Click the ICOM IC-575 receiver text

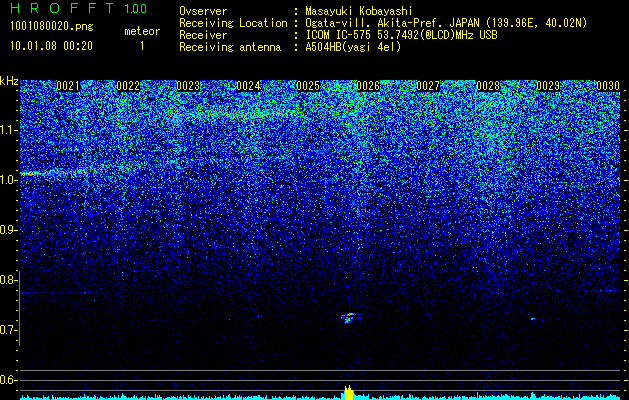click(401, 35)
